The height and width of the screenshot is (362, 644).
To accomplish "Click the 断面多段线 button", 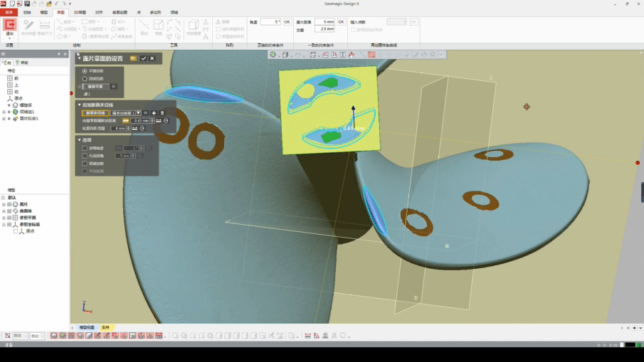I will click(x=95, y=112).
